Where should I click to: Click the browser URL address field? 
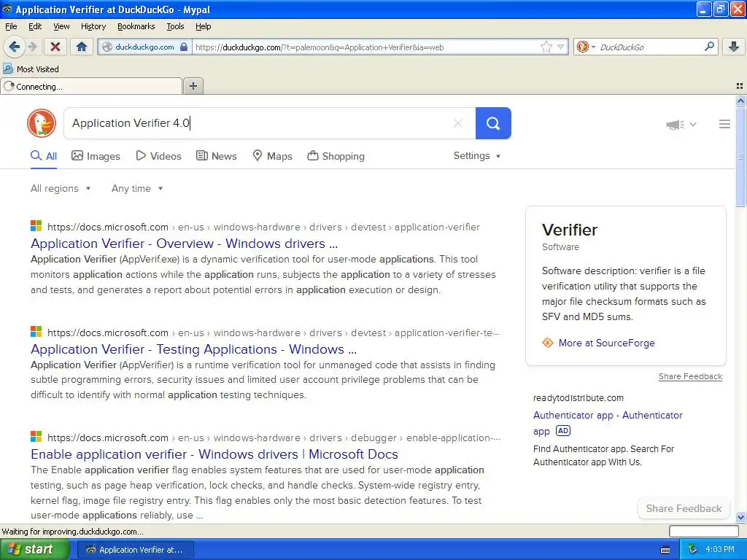pyautogui.click(x=366, y=47)
